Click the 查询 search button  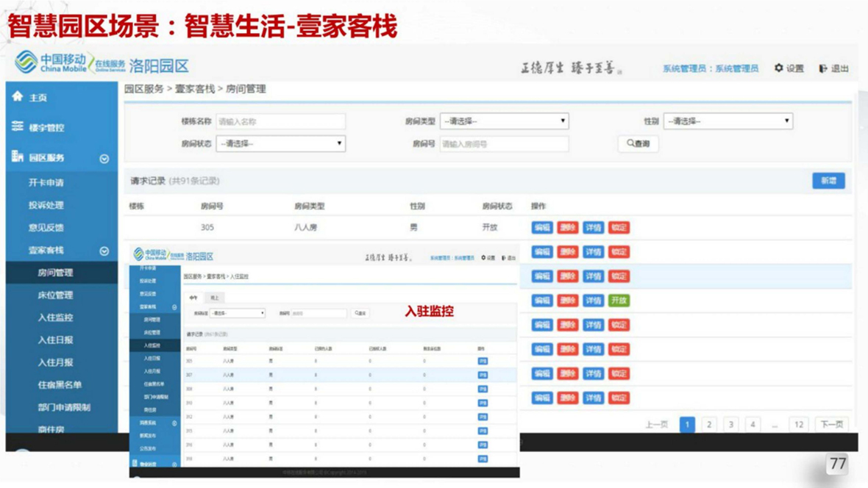point(638,144)
